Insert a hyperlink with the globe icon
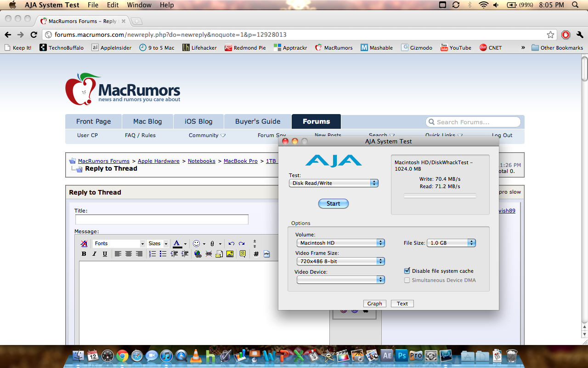This screenshot has width=588, height=368. [198, 254]
